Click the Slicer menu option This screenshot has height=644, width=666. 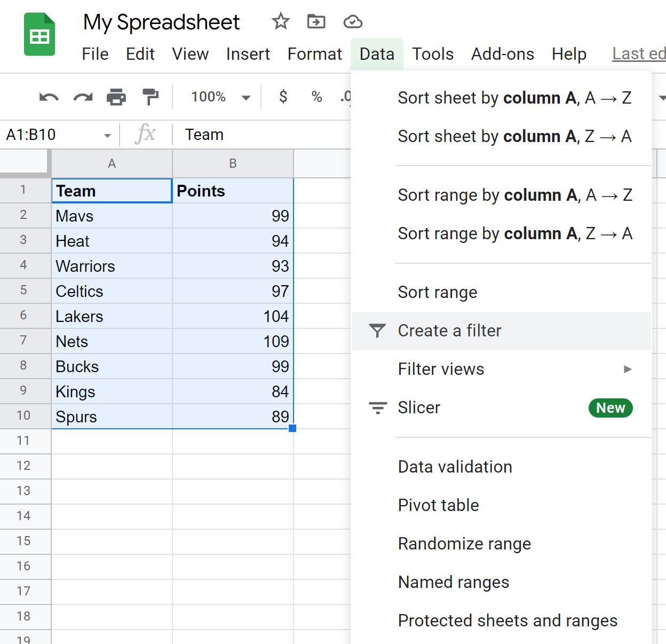click(x=419, y=408)
